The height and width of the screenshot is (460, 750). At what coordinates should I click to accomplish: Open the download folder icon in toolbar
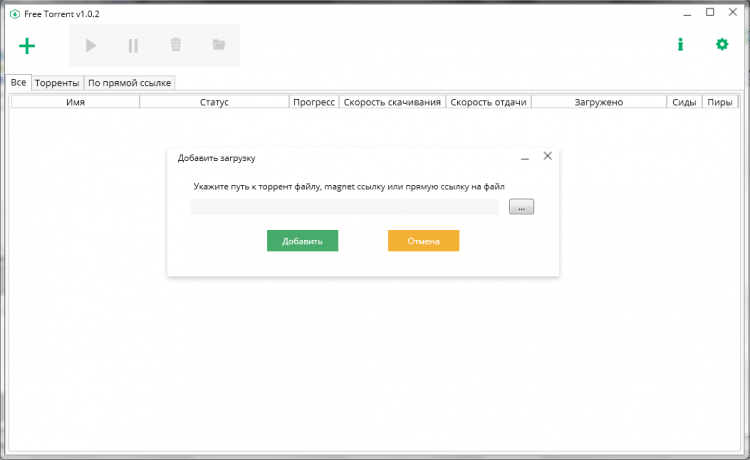[219, 45]
